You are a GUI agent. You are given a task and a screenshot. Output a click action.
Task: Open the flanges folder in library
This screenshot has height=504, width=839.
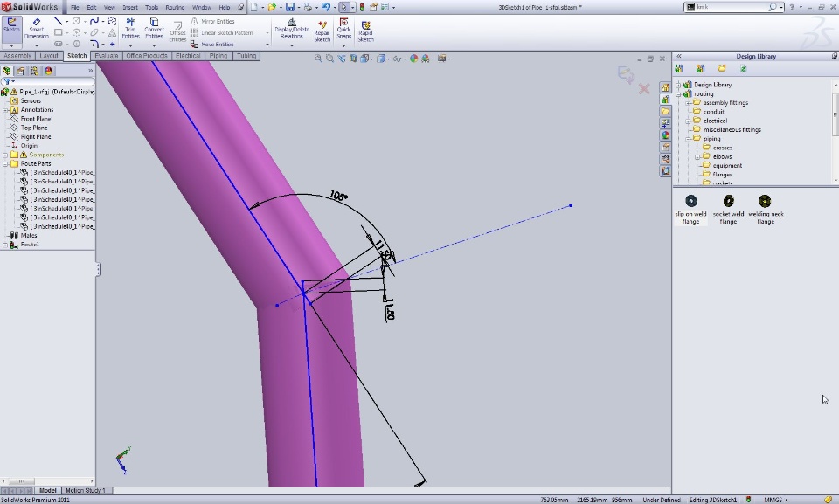[x=722, y=175]
